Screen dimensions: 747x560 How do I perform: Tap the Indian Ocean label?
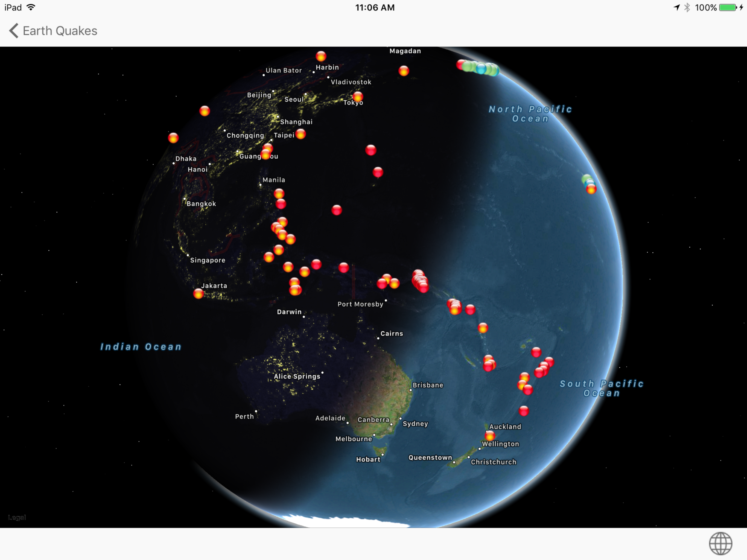pyautogui.click(x=141, y=346)
